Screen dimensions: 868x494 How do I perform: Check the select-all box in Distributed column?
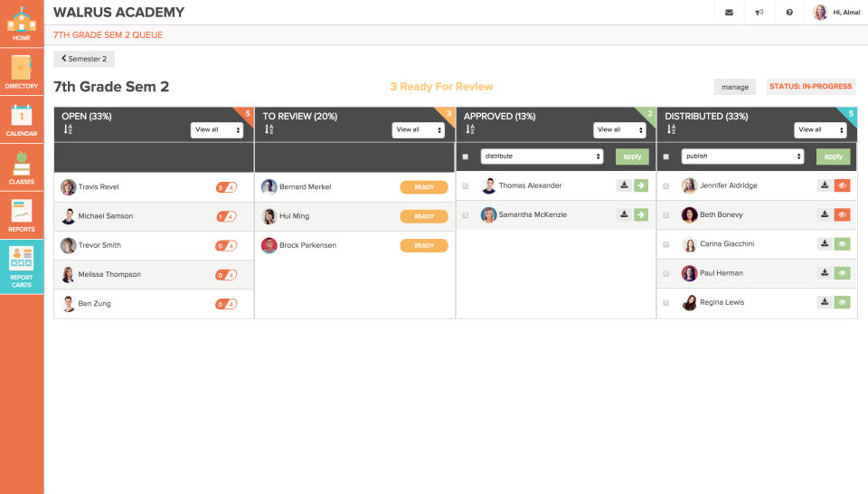(666, 157)
